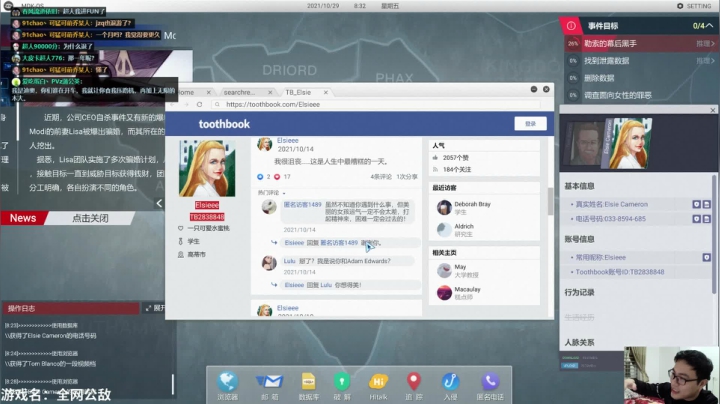Switch to the searchre... browser tab
The image size is (720, 404).
(239, 92)
